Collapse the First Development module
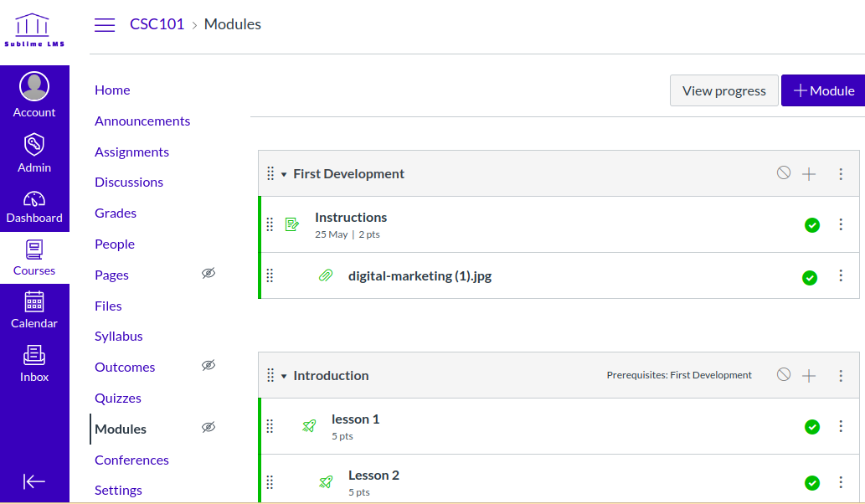 284,174
